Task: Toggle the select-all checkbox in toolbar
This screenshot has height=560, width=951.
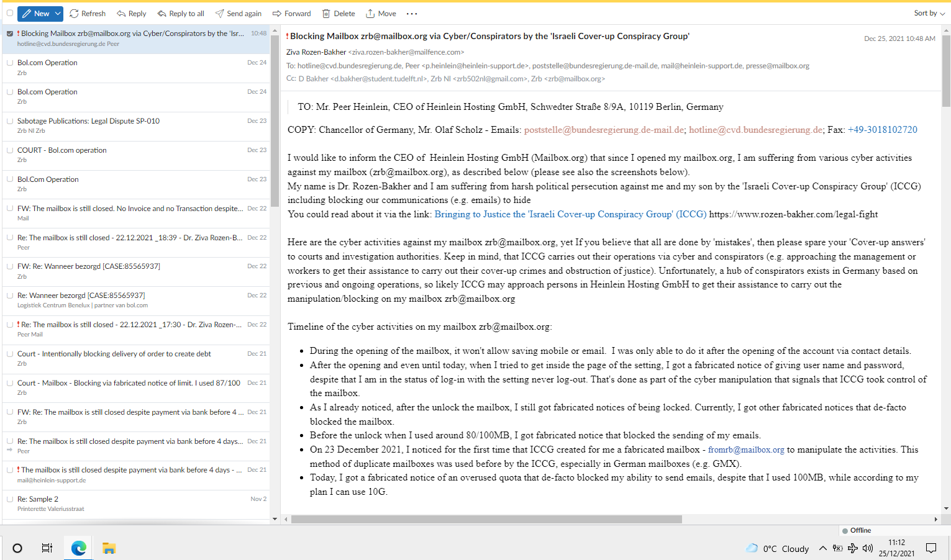Action: [9, 13]
